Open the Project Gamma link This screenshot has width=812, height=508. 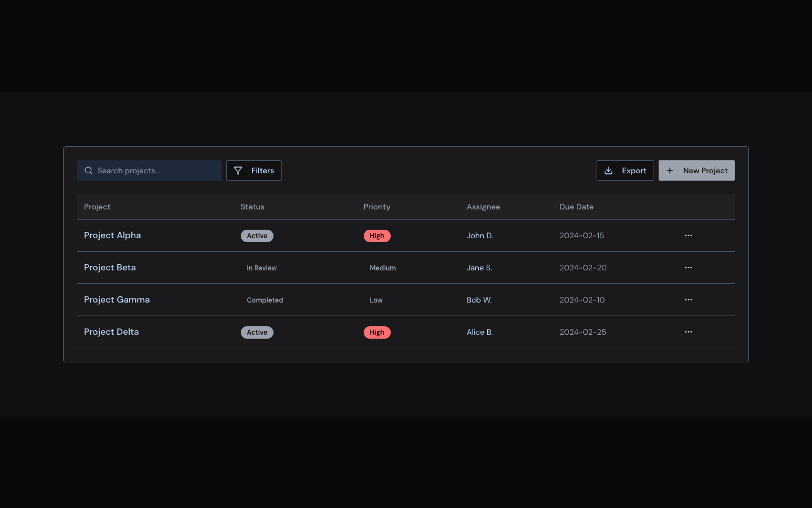117,300
